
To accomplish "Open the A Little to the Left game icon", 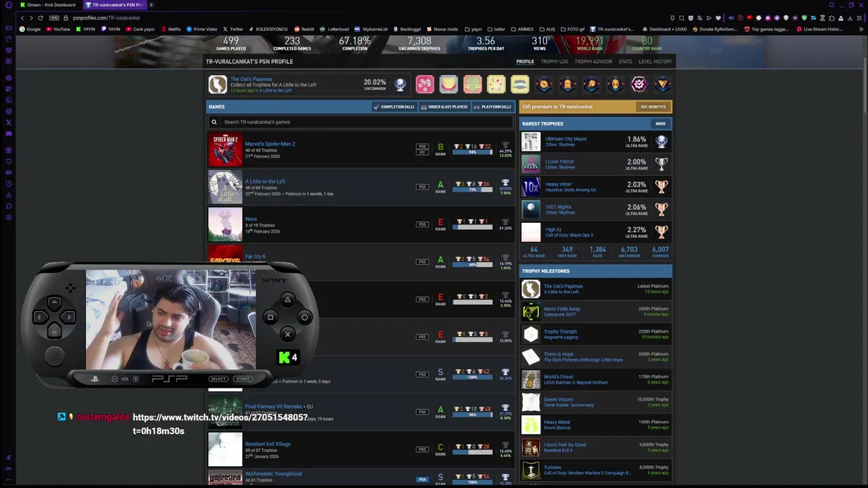I will pyautogui.click(x=225, y=187).
